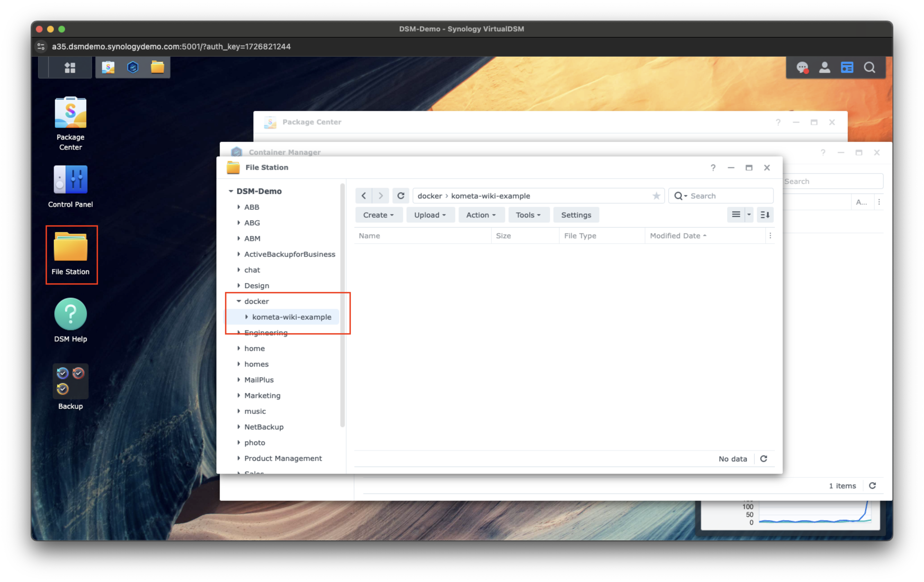
Task: Switch to File Station in the taskbar
Action: [157, 68]
